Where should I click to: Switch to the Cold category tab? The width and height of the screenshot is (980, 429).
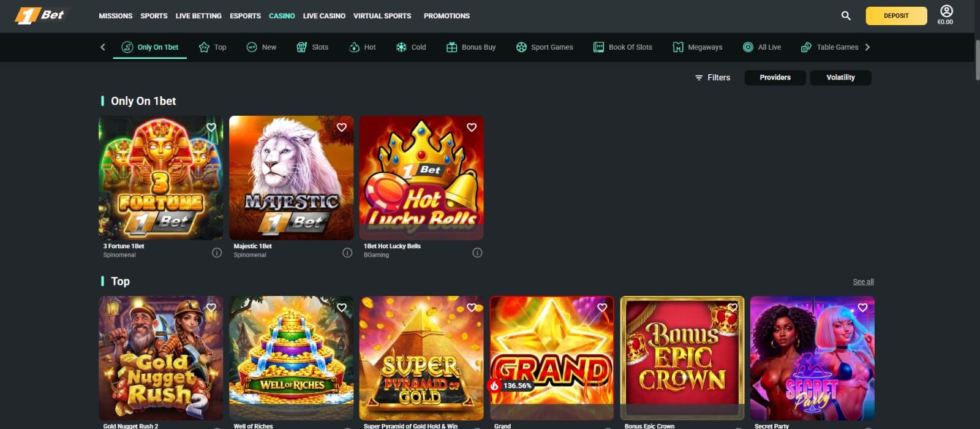tap(411, 47)
